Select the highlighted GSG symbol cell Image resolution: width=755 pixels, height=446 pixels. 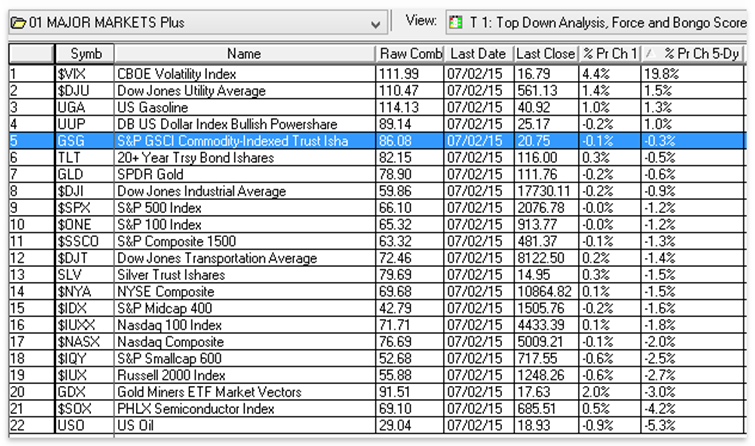click(x=85, y=141)
